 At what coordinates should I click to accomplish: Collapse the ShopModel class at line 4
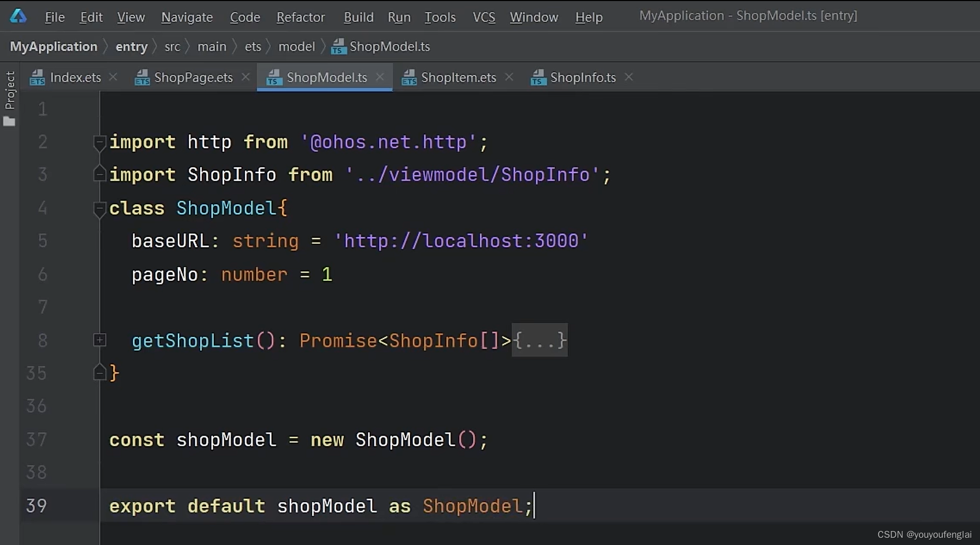coord(100,209)
